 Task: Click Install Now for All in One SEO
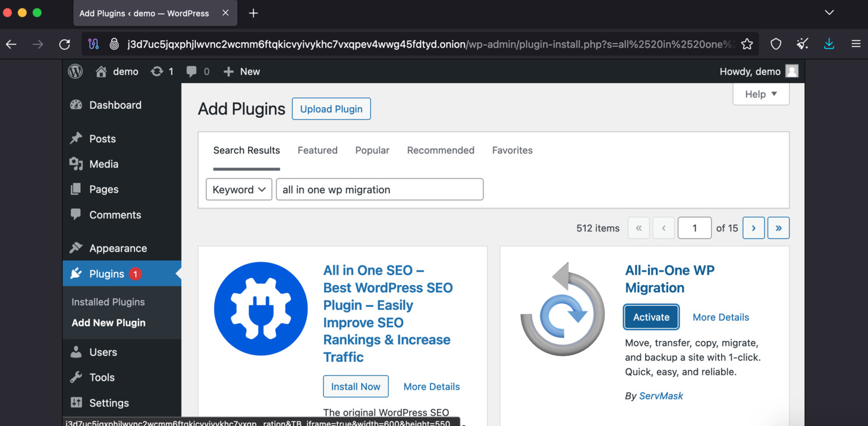(356, 386)
